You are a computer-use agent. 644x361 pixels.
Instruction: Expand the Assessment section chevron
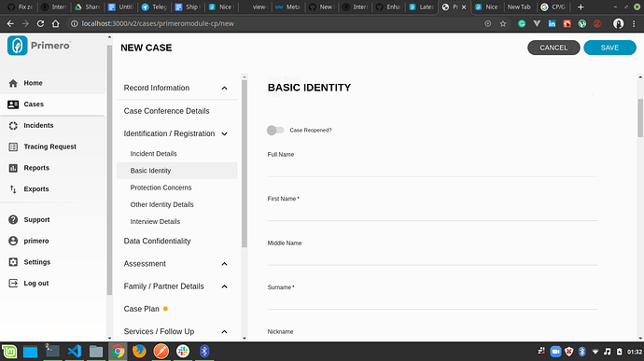(224, 264)
